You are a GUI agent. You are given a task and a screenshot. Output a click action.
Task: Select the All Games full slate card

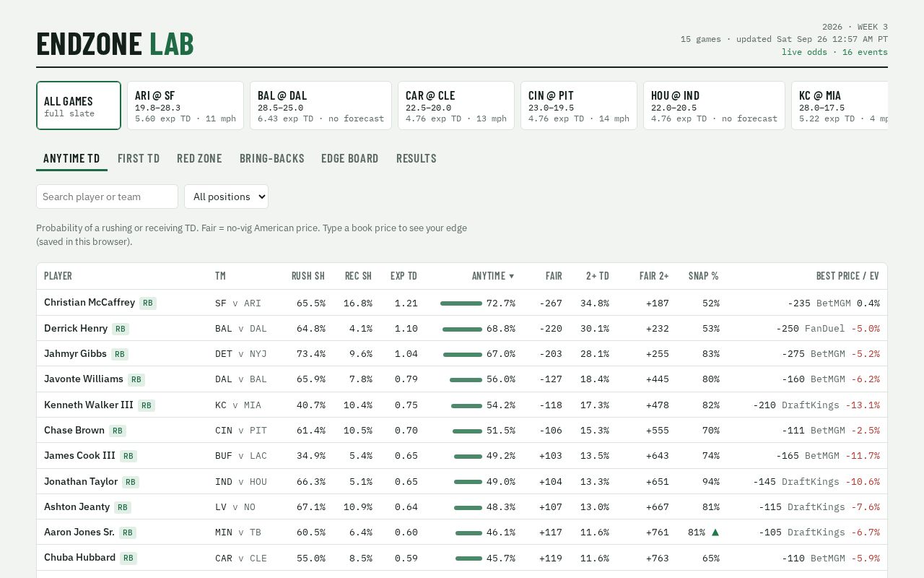(79, 105)
